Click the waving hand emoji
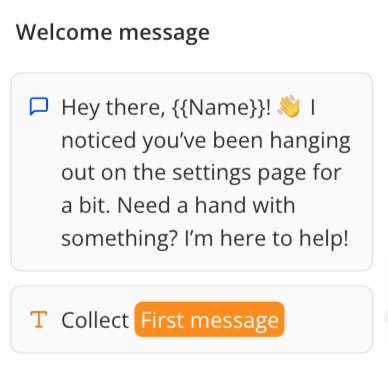Screen dimensions: 388x371 pyautogui.click(x=289, y=107)
